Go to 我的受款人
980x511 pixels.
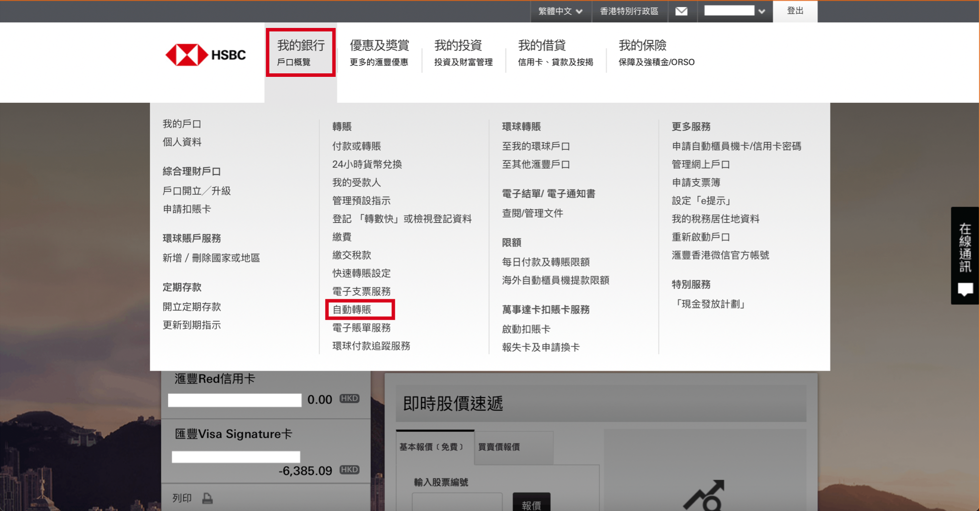pyautogui.click(x=356, y=183)
